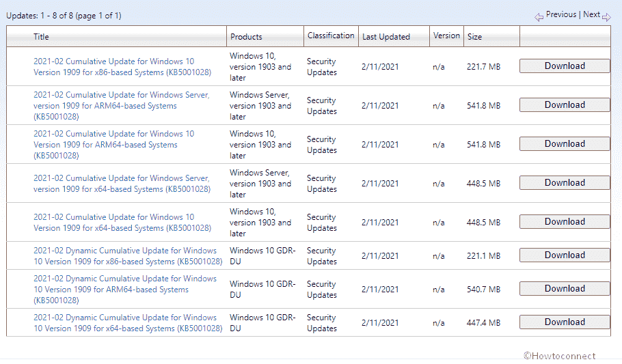
Task: Download the 540.7 MB ARM64 dynamic update
Action: (565, 289)
